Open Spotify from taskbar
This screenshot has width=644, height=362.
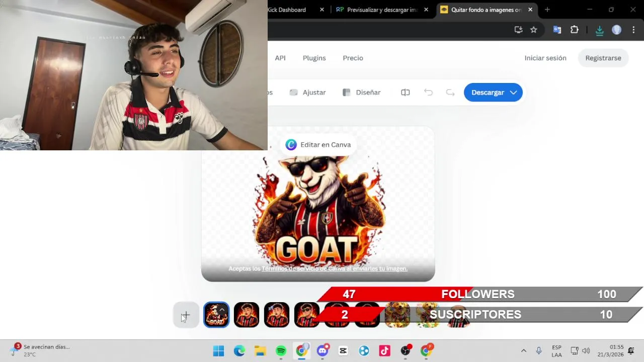click(x=281, y=350)
